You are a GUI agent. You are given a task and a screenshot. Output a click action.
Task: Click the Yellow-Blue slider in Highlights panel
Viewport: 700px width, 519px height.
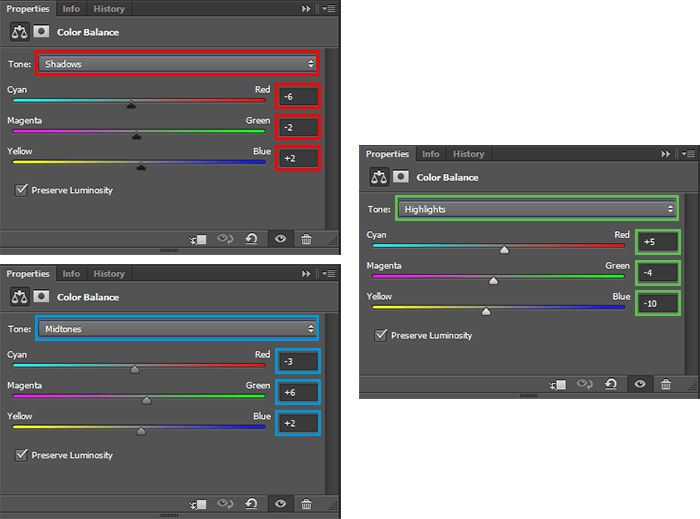pyautogui.click(x=498, y=307)
